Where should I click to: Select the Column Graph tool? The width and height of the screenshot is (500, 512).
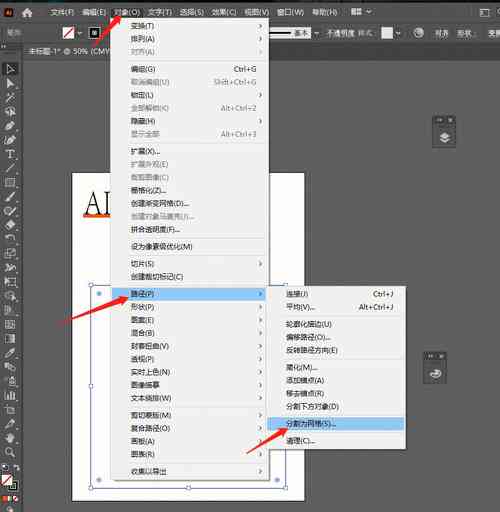(x=10, y=395)
